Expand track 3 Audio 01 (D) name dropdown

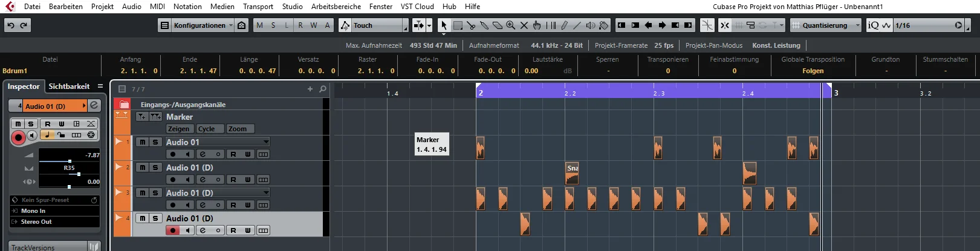266,193
